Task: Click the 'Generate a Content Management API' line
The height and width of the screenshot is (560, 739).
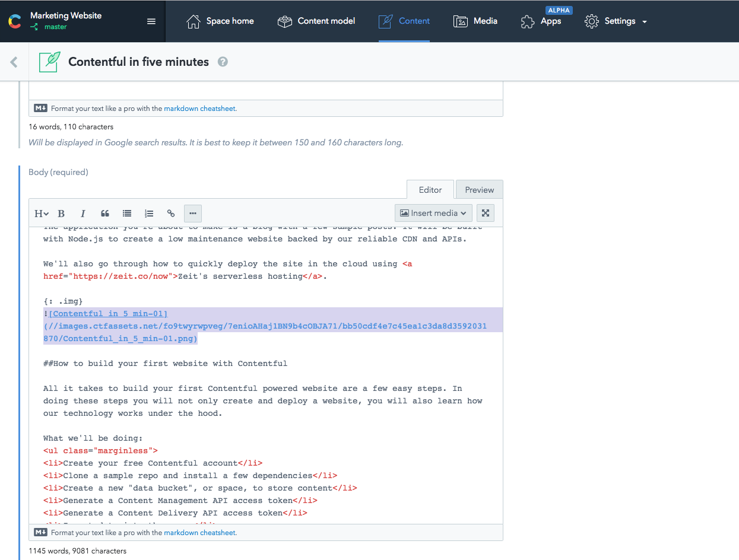Action: click(x=180, y=501)
